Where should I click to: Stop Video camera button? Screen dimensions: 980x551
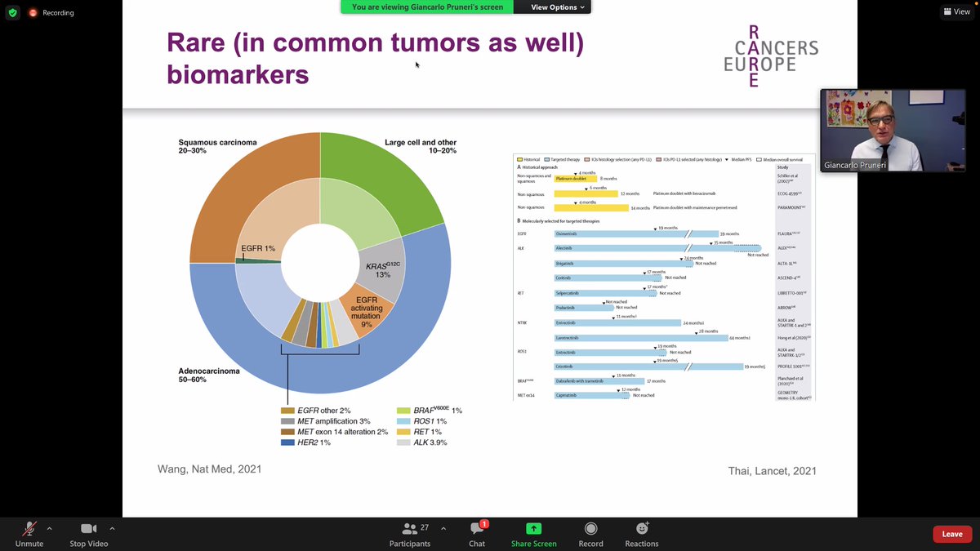coord(89,535)
